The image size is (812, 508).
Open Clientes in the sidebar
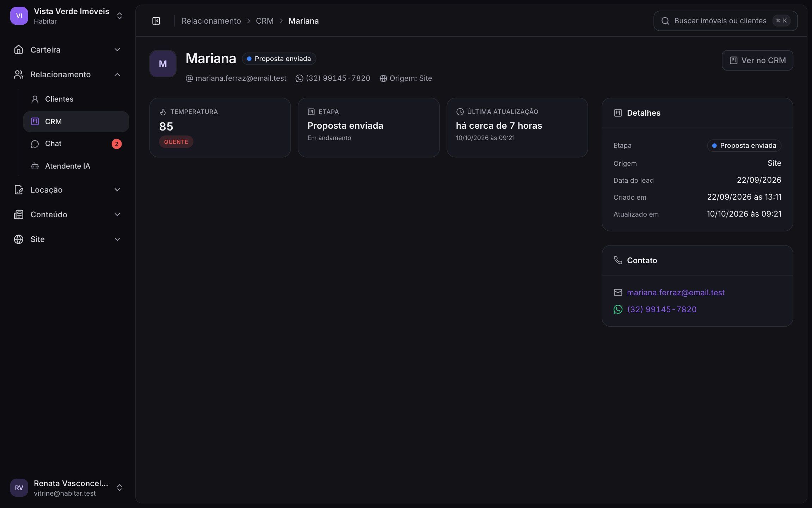[76, 99]
